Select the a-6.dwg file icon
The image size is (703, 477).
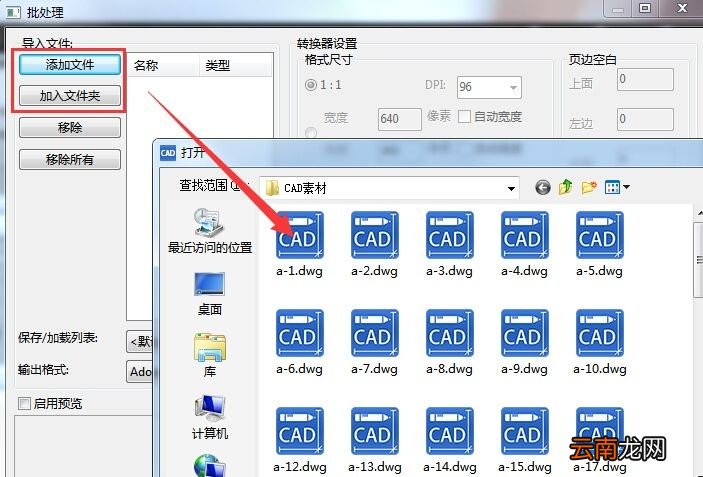(299, 333)
